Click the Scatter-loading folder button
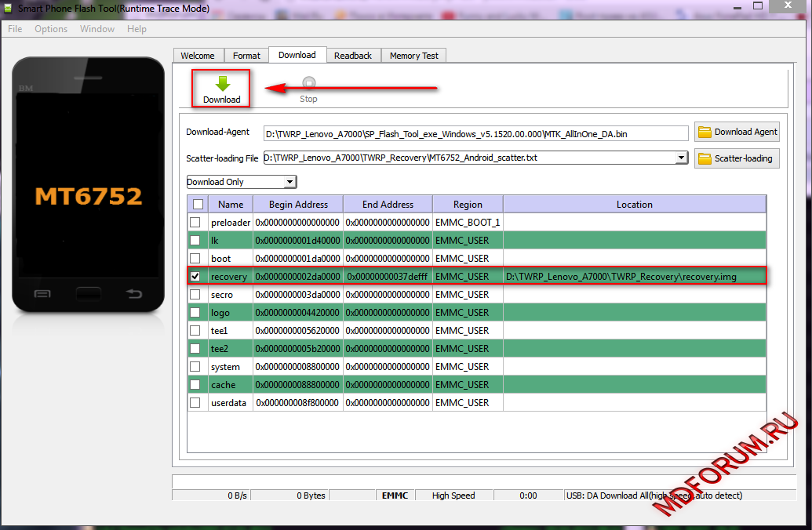The width and height of the screenshot is (812, 530). [x=735, y=158]
